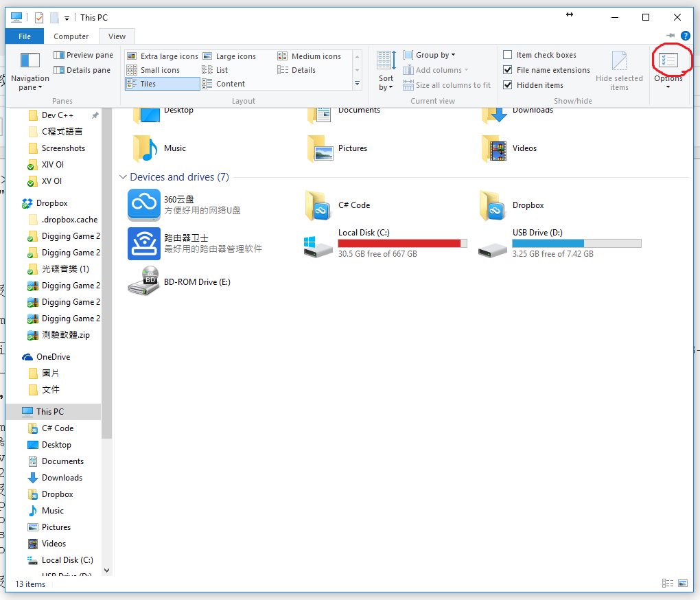The image size is (700, 600).
Task: Open USB Drive (D:) tile
Action: click(x=560, y=243)
